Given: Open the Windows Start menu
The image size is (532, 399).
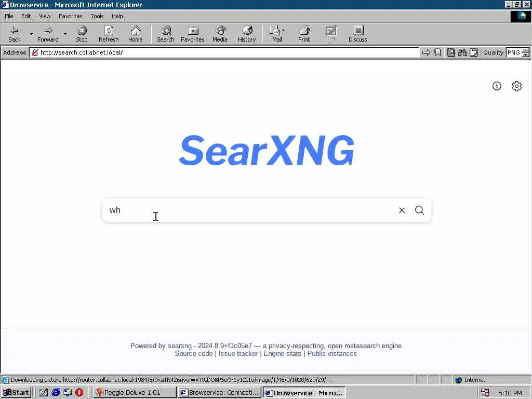Looking at the screenshot, I should click(16, 393).
